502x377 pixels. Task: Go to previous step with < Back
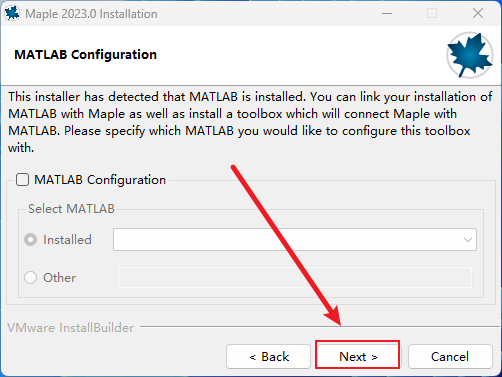click(x=268, y=356)
